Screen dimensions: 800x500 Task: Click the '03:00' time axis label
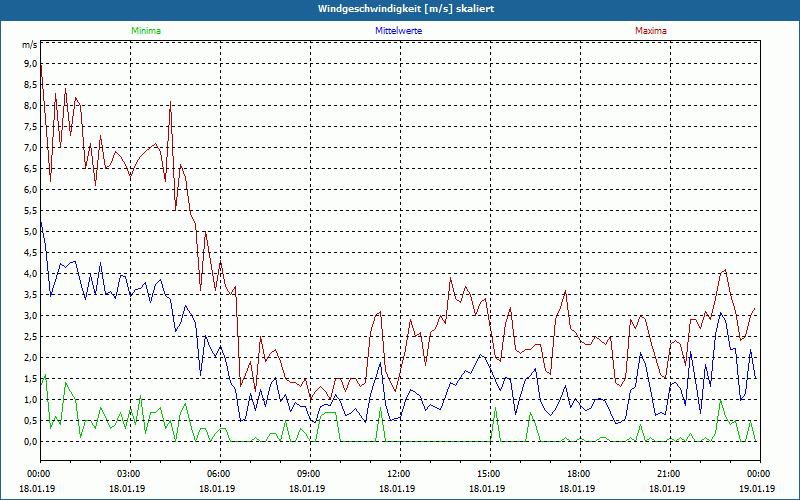[x=129, y=474]
